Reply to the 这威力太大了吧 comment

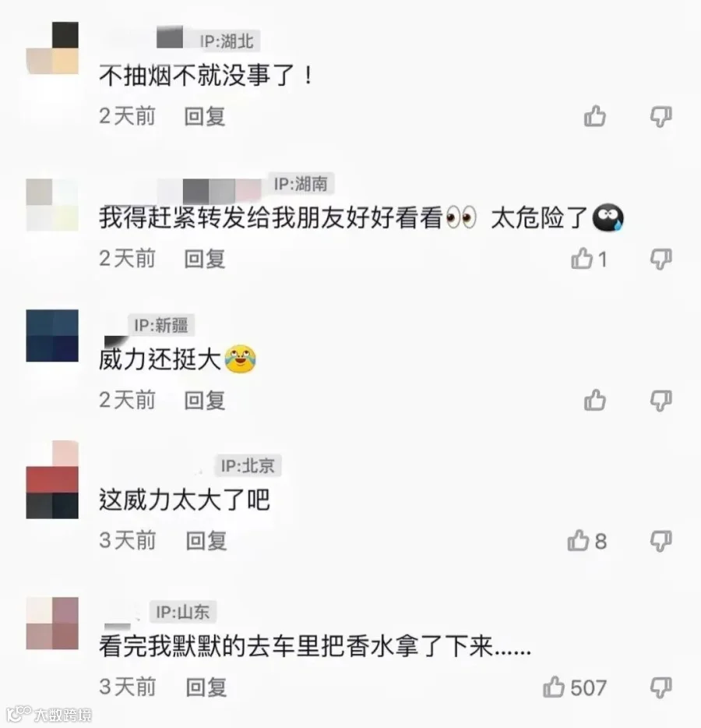pos(206,541)
